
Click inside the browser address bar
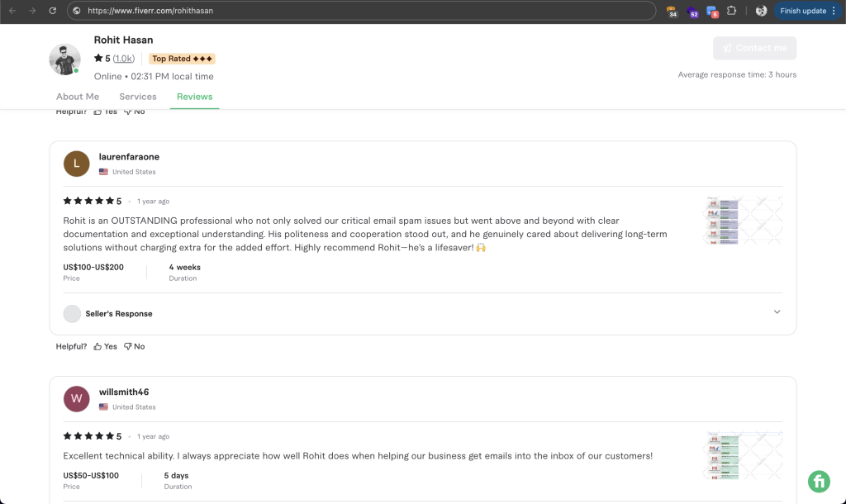pos(330,12)
